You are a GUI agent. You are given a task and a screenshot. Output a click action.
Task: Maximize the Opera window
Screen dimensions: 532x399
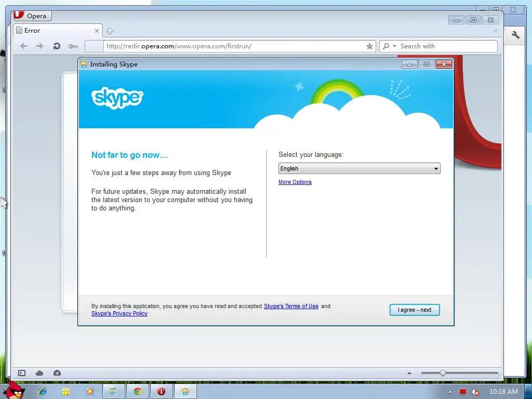473,20
